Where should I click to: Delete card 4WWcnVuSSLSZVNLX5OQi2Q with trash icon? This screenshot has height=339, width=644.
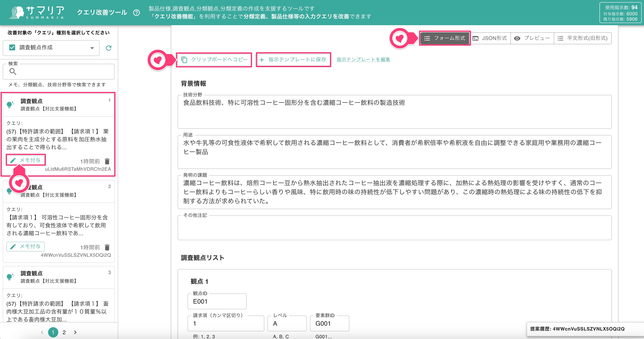coord(107,247)
